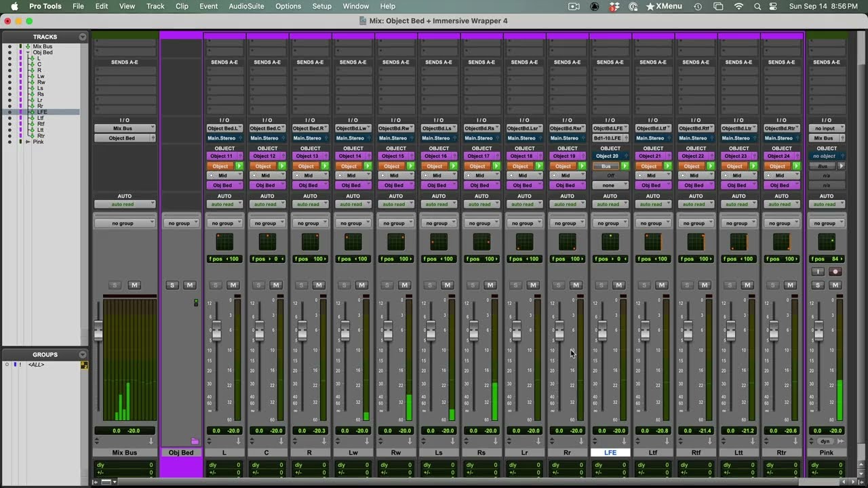Open the no input selector on Pink track
The width and height of the screenshot is (868, 488).
pos(827,128)
